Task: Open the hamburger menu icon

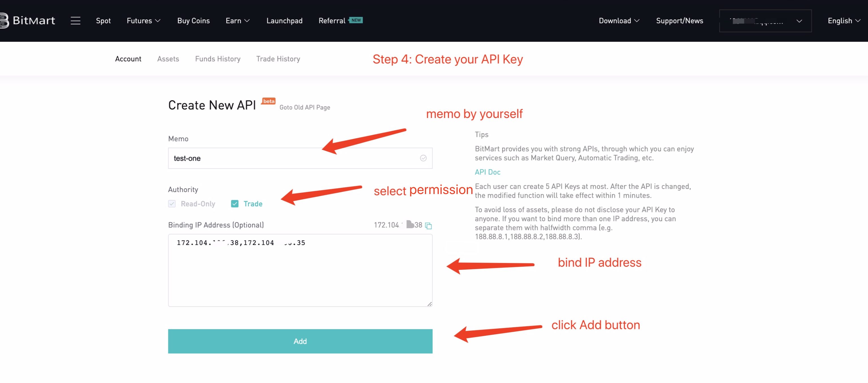Action: [x=75, y=21]
